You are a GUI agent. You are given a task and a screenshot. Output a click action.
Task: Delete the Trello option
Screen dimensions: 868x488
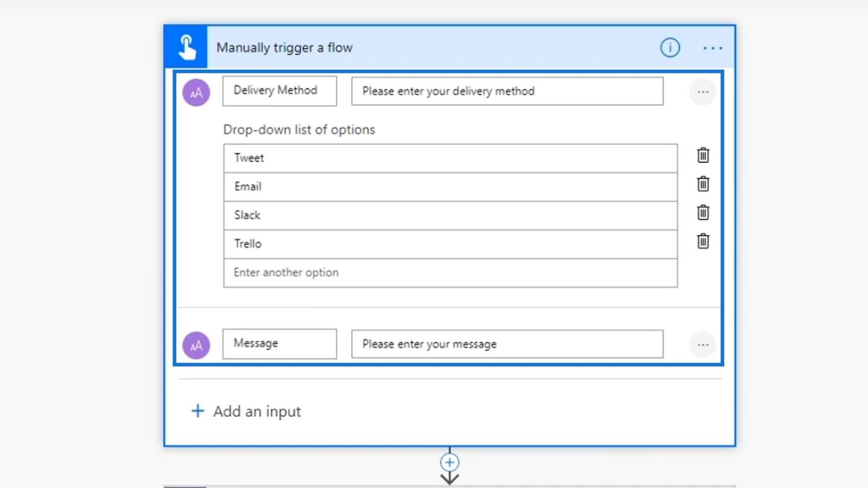click(703, 241)
